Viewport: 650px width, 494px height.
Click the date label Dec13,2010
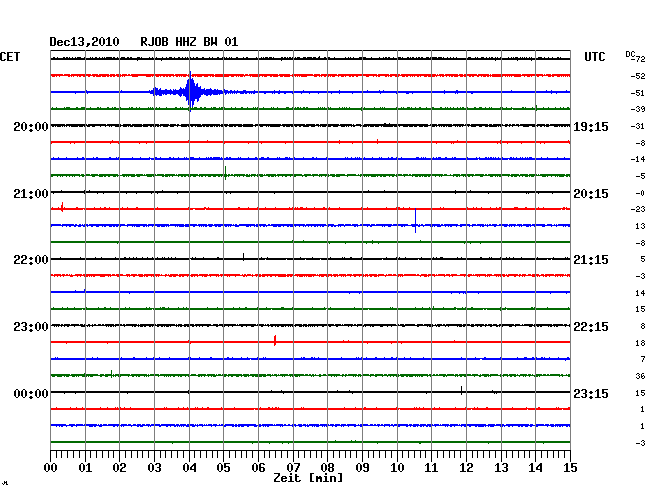pyautogui.click(x=85, y=42)
